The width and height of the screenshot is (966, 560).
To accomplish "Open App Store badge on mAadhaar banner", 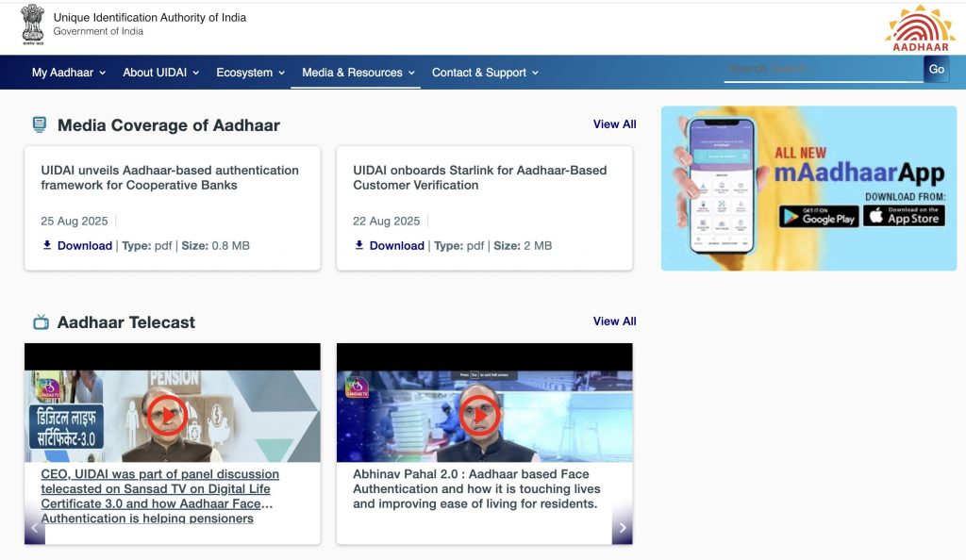I will coord(904,215).
